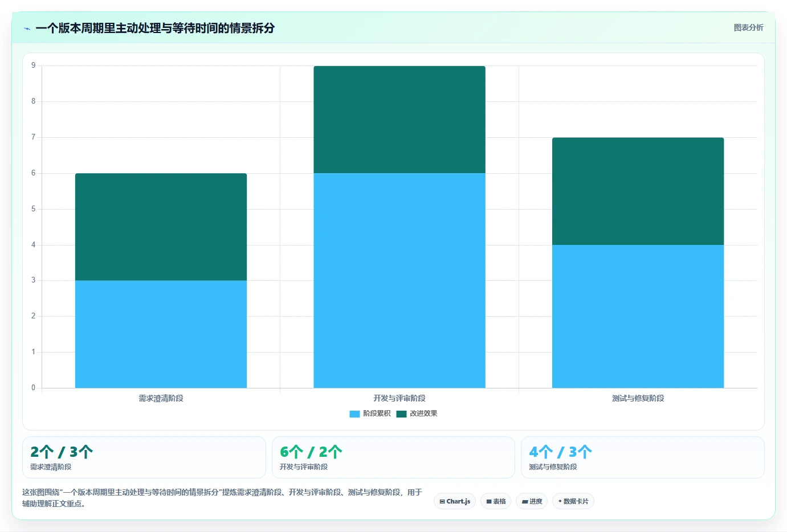Image resolution: width=787 pixels, height=532 pixels.
Task: Click the y-axis tick label 9
Action: [x=33, y=66]
